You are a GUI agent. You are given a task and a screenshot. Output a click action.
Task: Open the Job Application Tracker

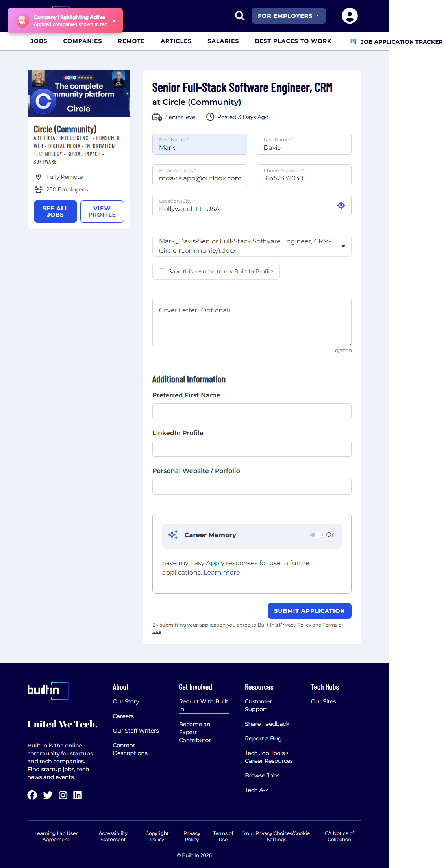pyautogui.click(x=396, y=41)
